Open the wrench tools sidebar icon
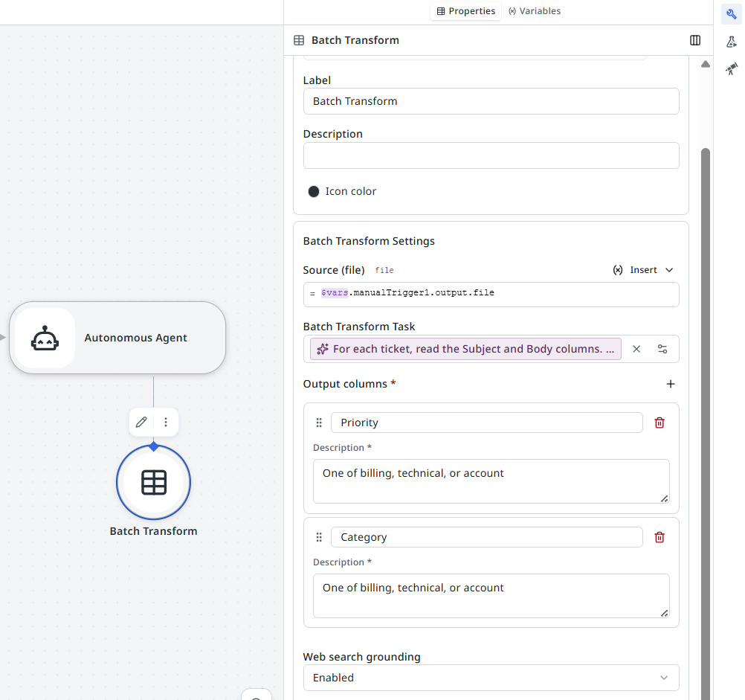The width and height of the screenshot is (745, 700). point(731,14)
